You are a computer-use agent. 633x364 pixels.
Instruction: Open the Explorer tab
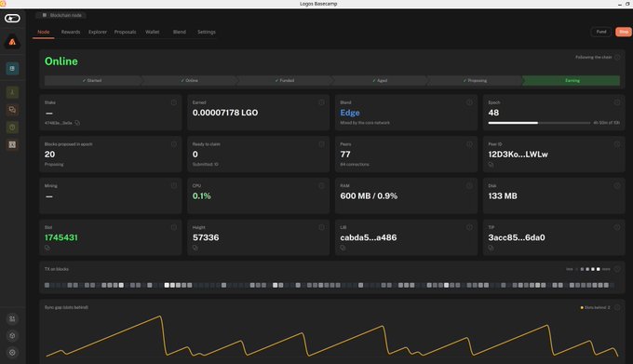(98, 32)
